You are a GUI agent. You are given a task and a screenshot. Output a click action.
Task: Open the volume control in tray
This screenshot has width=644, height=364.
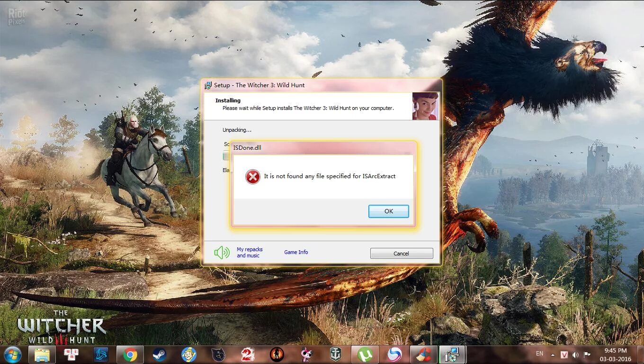coord(575,355)
